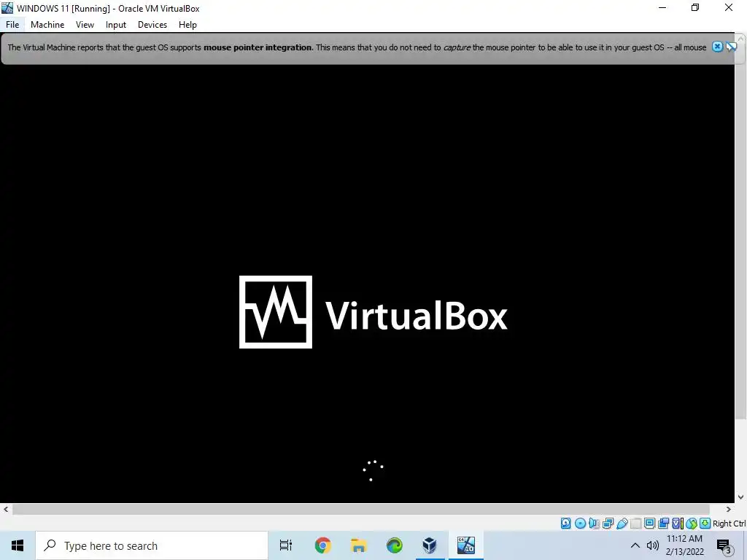747x560 pixels.
Task: Launch Google Chrome from the taskbar
Action: point(323,545)
